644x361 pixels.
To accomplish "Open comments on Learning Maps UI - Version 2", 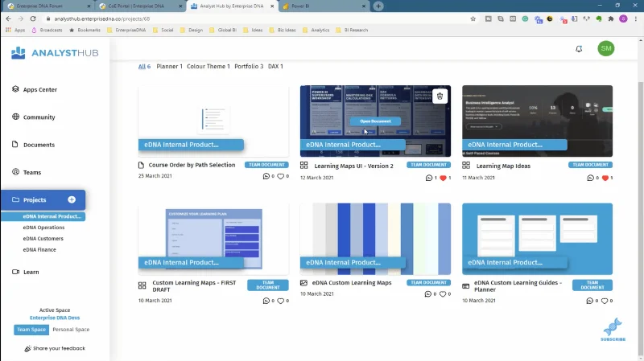I will click(429, 178).
